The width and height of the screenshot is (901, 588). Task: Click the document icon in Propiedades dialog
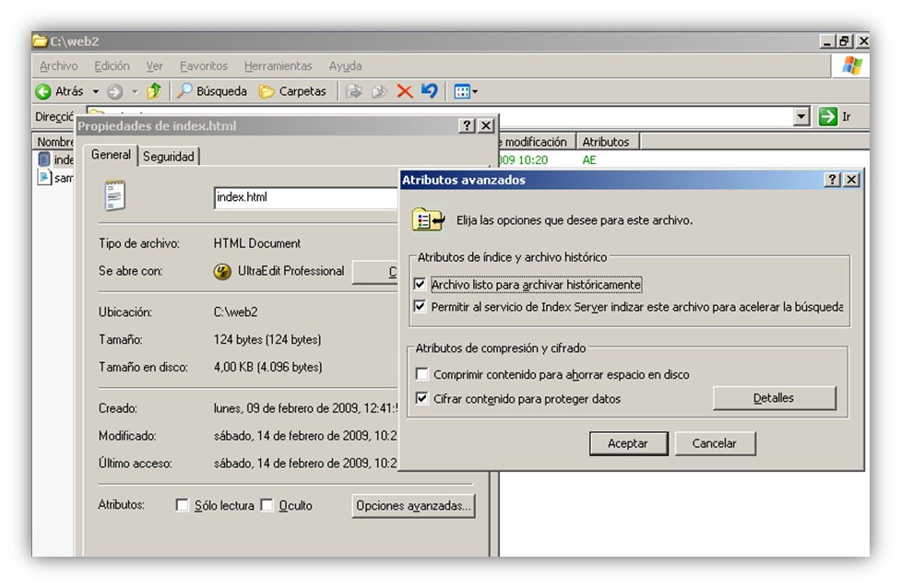click(115, 195)
